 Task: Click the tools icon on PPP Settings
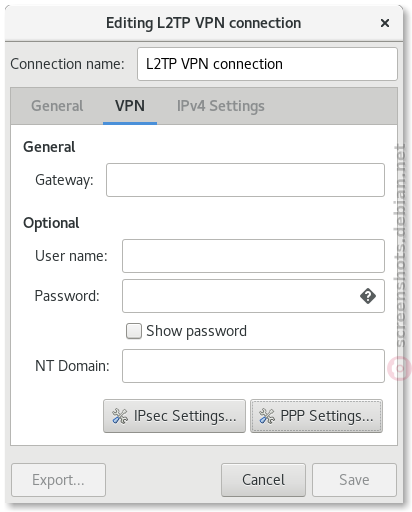267,416
